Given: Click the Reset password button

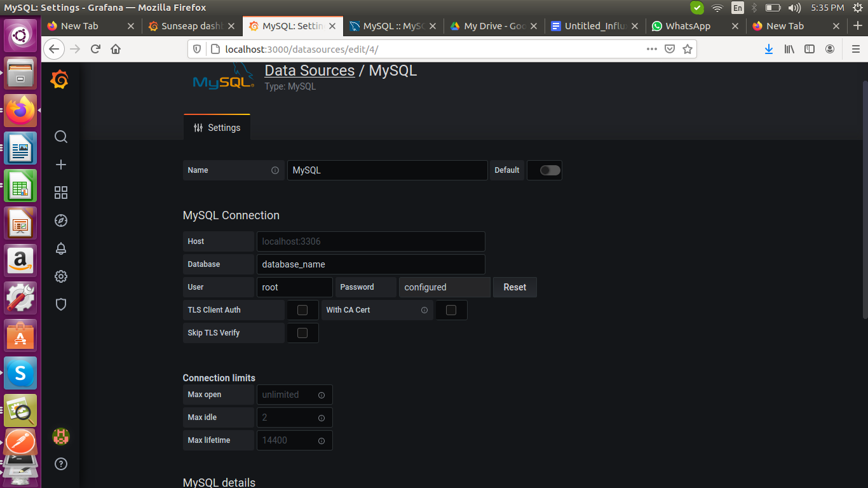Looking at the screenshot, I should [515, 287].
